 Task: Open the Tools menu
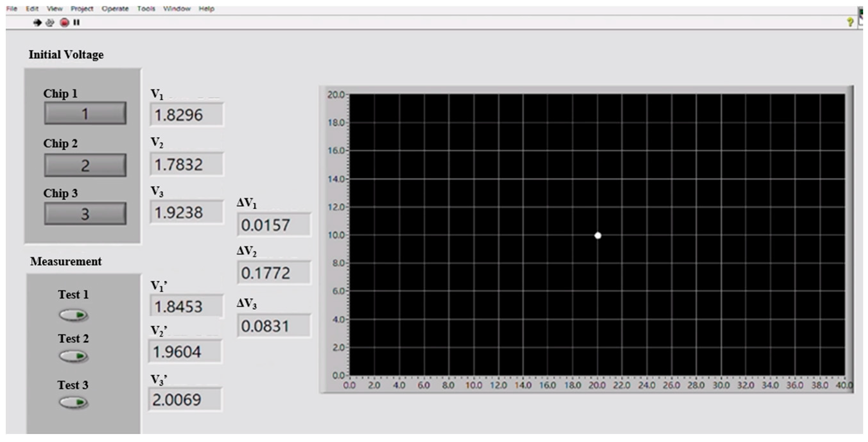click(x=146, y=9)
